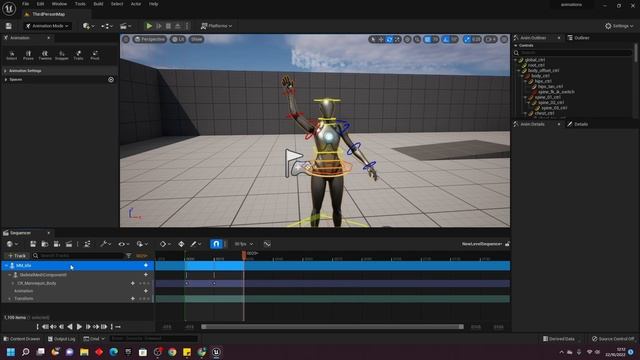This screenshot has width=640, height=360.
Task: Toggle viewport surface snapping
Action: click(417, 39)
